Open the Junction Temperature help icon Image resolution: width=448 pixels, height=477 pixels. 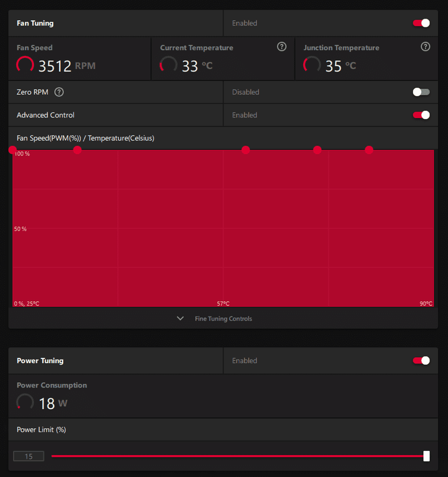pyautogui.click(x=425, y=47)
